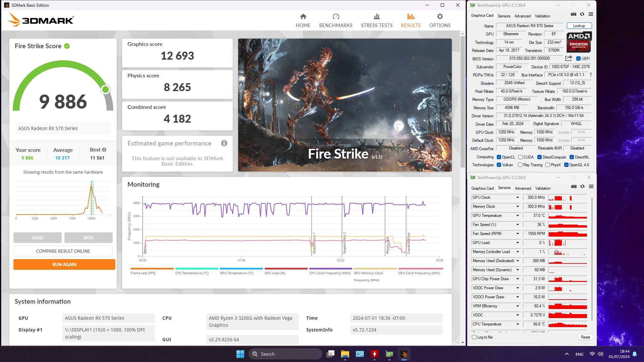The height and width of the screenshot is (362, 644).
Task: Open Windows Start menu
Action: pyautogui.click(x=240, y=354)
